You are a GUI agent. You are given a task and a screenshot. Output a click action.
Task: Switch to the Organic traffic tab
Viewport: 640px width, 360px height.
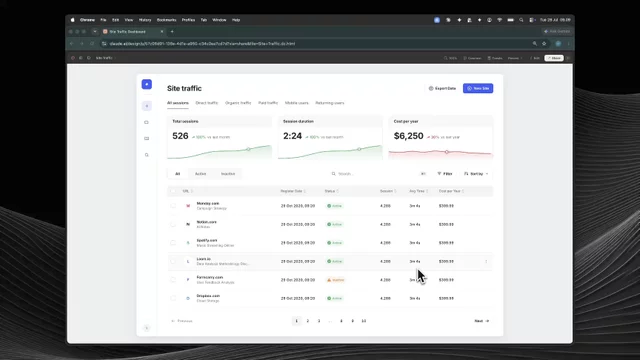coord(238,103)
